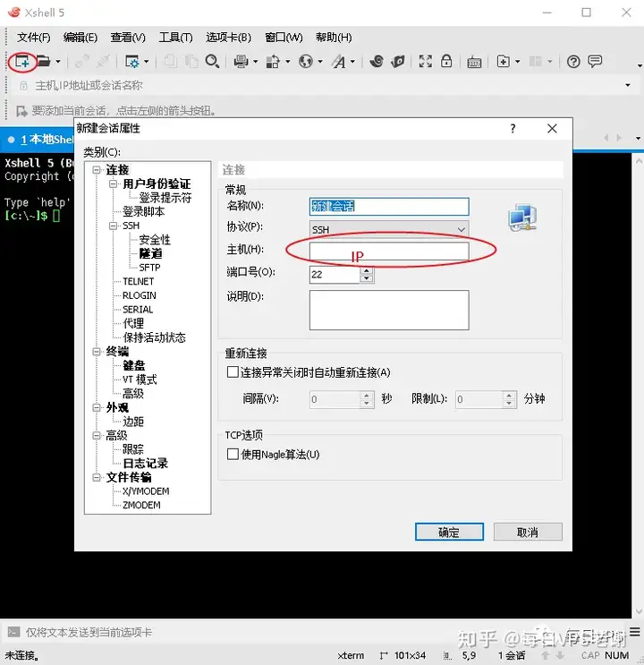Click the compose bar icon at bottom left
Image resolution: width=644 pixels, height=665 pixels.
pyautogui.click(x=13, y=633)
